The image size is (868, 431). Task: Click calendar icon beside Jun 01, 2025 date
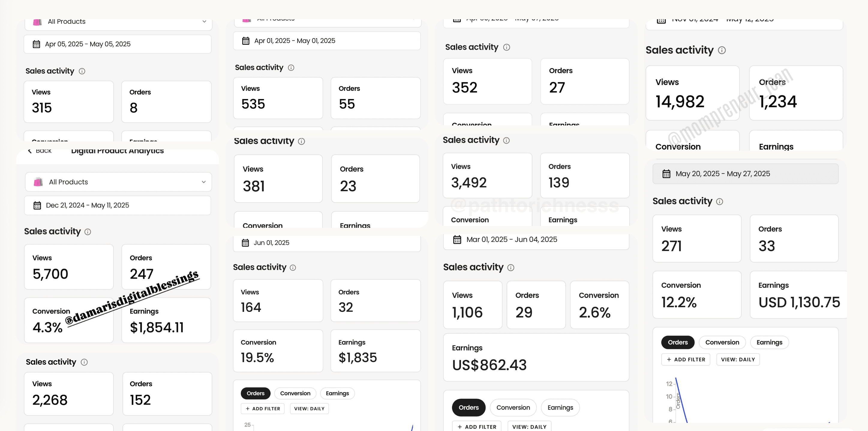point(245,243)
